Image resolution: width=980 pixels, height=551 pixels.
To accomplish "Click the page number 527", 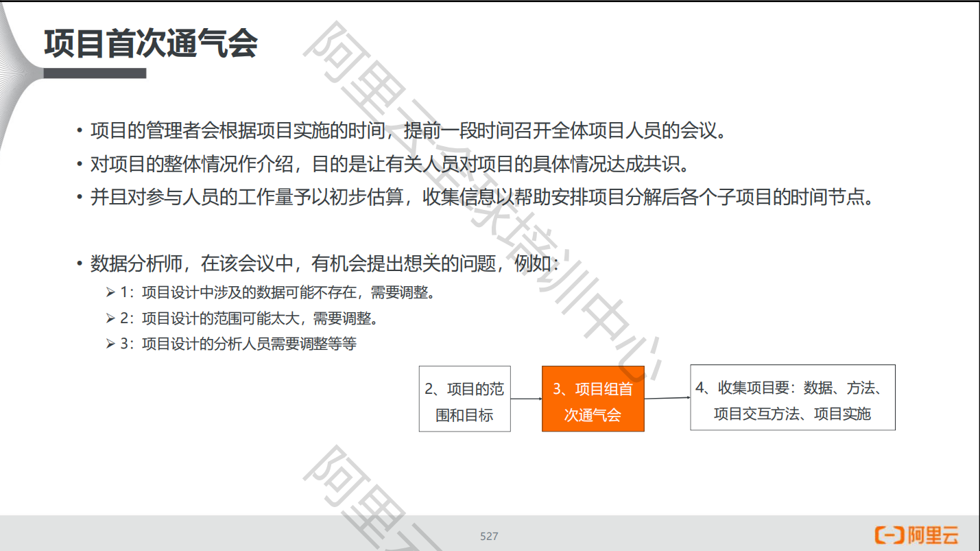I will pyautogui.click(x=489, y=536).
